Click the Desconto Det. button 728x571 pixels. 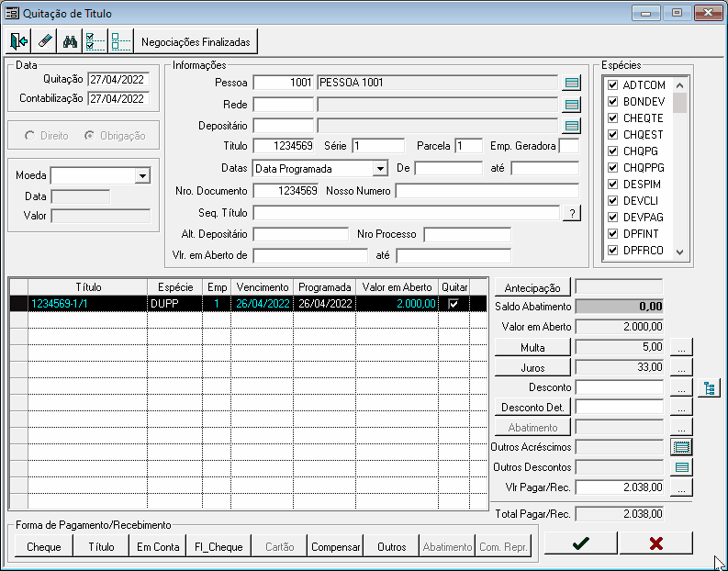coord(532,409)
